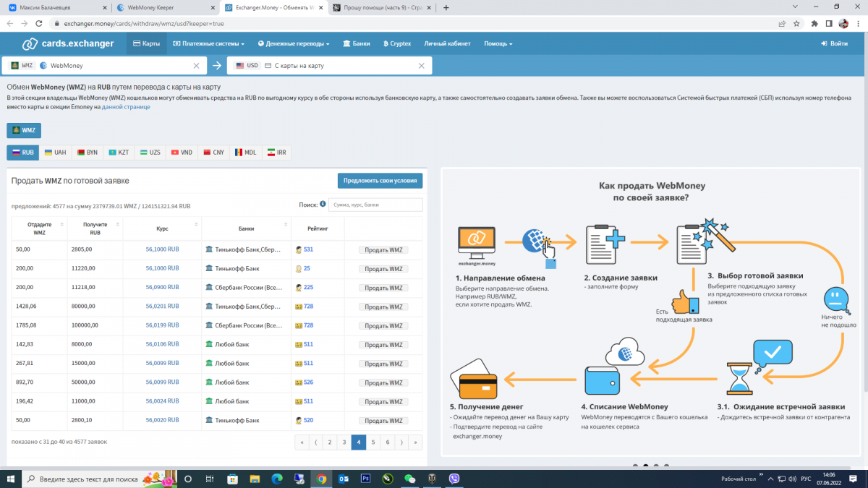Focus the Сумма, курс, банки search field
Viewport: 868px width, 488px height.
[375, 205]
